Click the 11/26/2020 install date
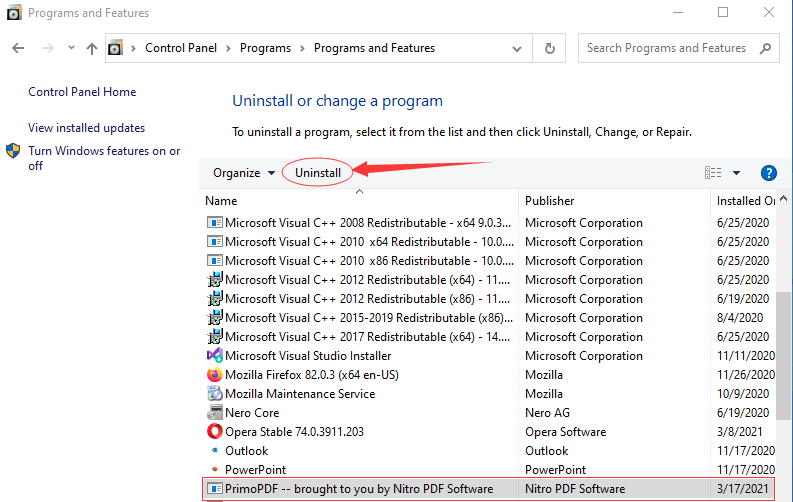Image resolution: width=793 pixels, height=502 pixels. point(746,375)
